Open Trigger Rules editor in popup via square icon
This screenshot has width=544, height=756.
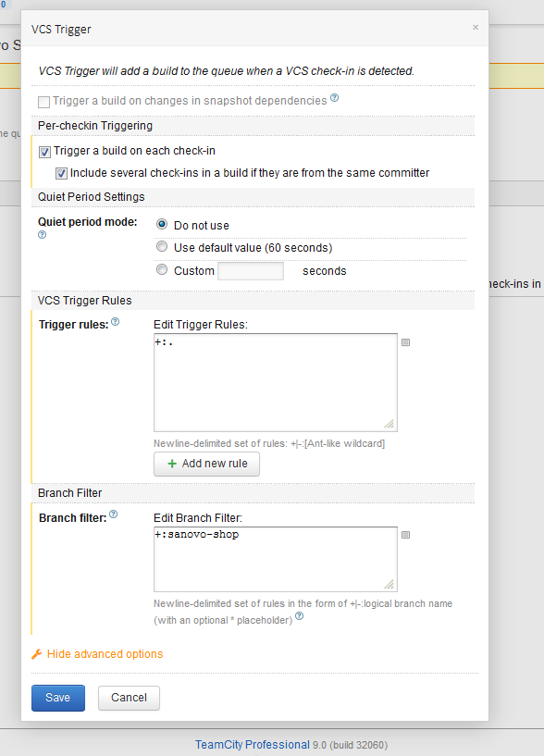(x=405, y=341)
